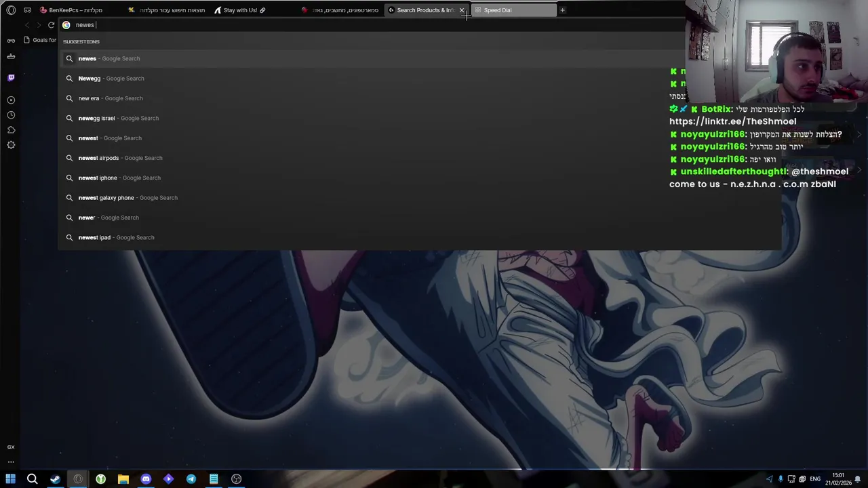Select the "new era" search suggestion
The image size is (868, 488).
pyautogui.click(x=419, y=98)
